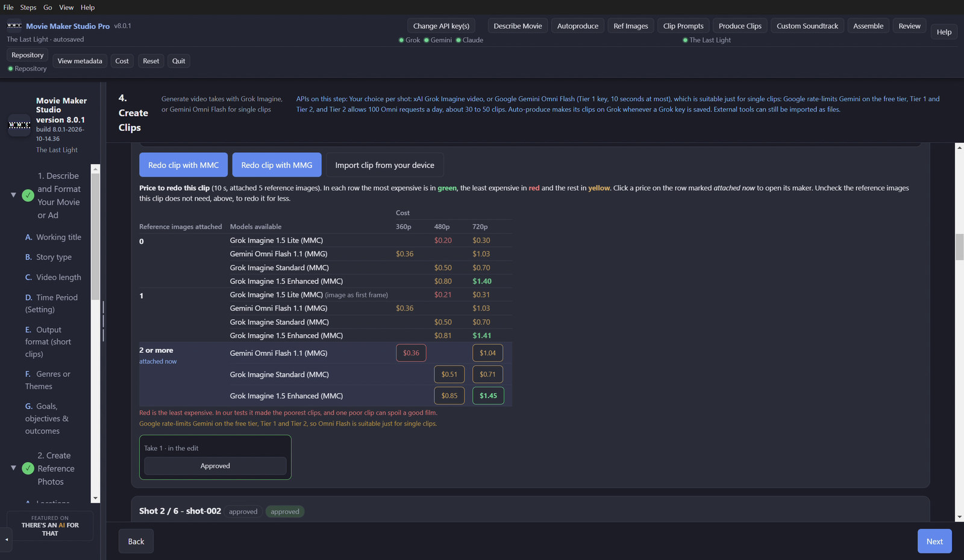Collapse the Describe Your Movie step tree
This screenshot has width=964, height=560.
coord(13,195)
